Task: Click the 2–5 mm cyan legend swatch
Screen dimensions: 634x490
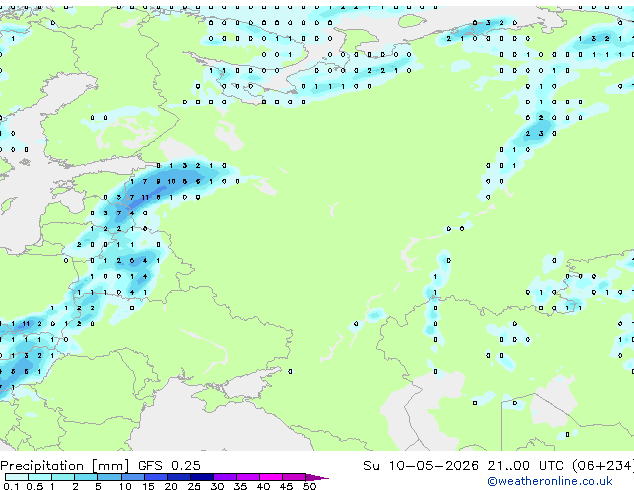Action: coord(86,477)
